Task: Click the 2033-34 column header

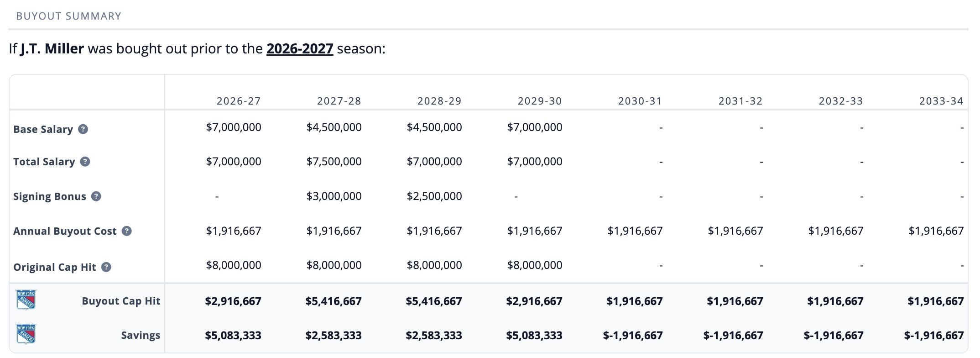Action: (x=941, y=101)
